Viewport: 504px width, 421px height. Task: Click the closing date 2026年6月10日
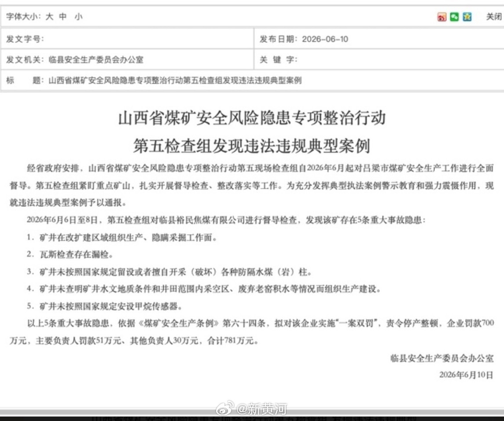click(466, 375)
